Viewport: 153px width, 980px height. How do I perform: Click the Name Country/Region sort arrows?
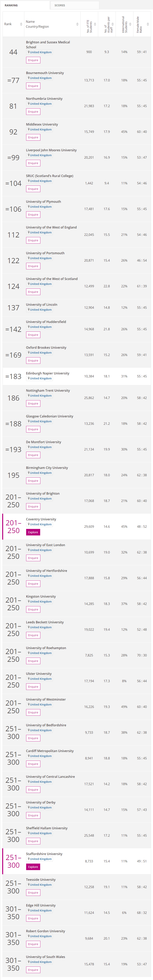[77, 24]
